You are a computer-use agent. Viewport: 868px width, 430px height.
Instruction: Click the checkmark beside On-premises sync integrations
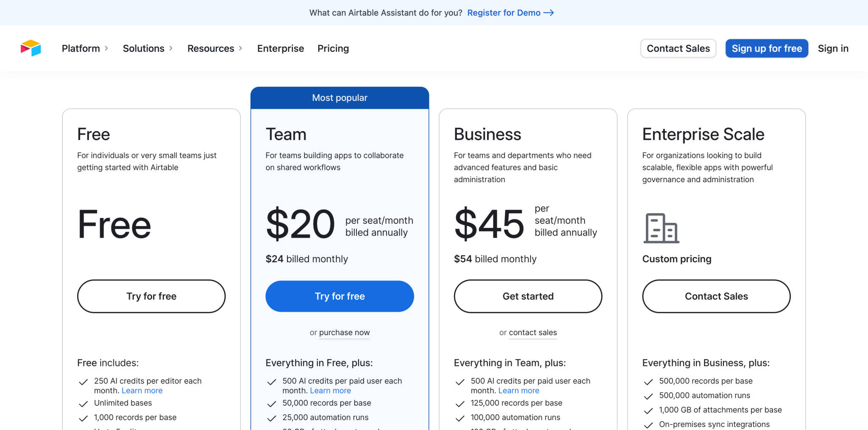click(648, 424)
